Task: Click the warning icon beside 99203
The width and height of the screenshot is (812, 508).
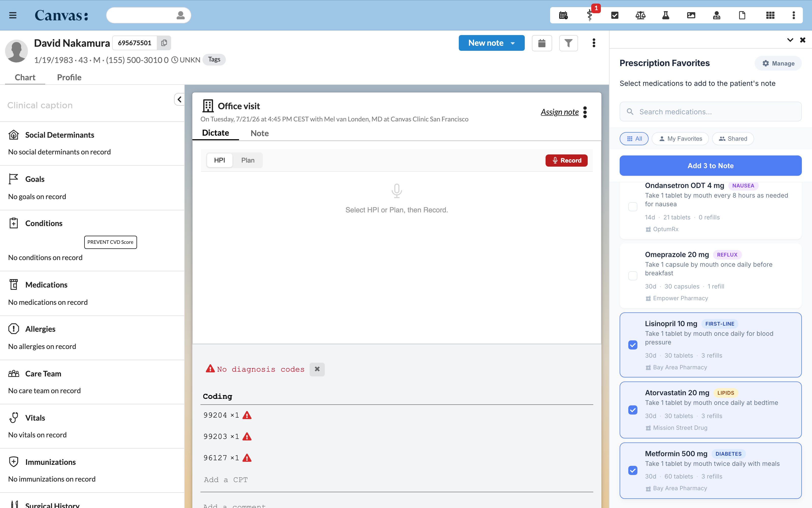Action: pyautogui.click(x=247, y=436)
